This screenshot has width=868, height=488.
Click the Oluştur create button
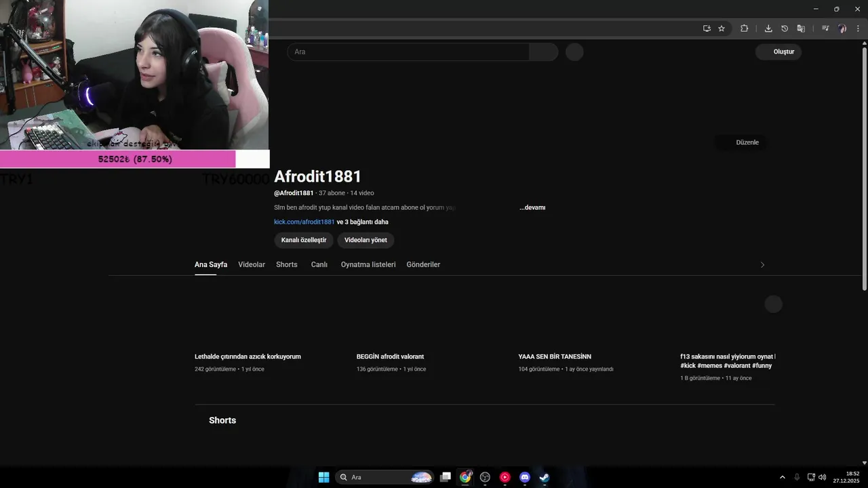pyautogui.click(x=778, y=52)
